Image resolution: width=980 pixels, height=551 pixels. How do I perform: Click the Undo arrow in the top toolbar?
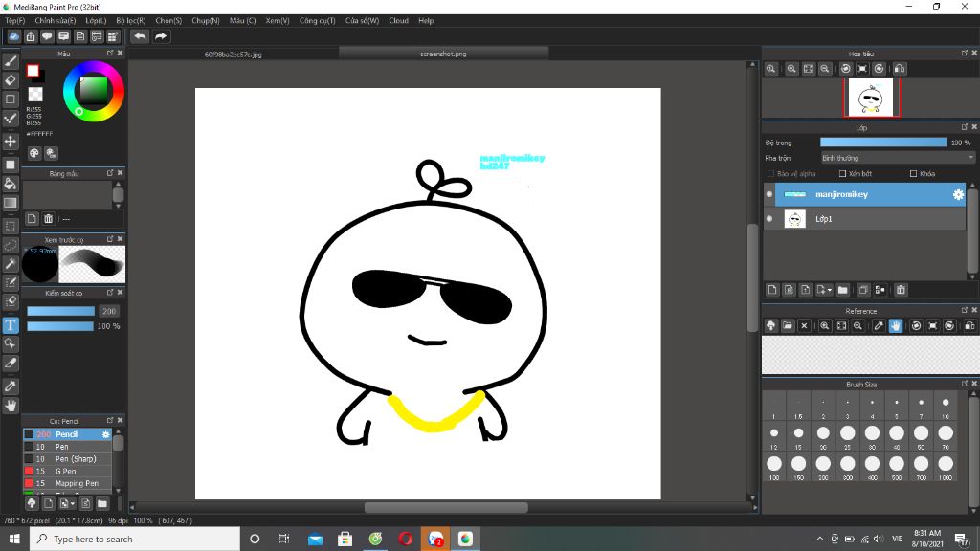point(140,36)
